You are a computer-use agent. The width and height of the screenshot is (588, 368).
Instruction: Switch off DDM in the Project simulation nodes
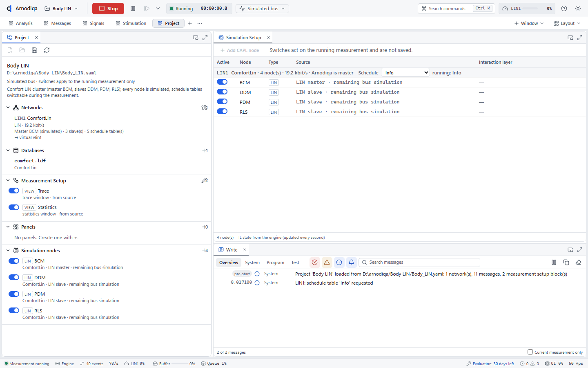[14, 277]
